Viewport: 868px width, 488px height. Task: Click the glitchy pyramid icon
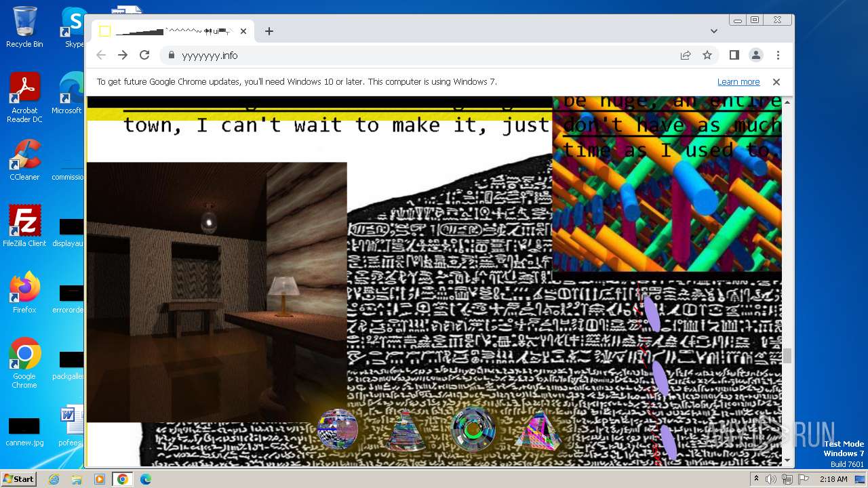(538, 430)
